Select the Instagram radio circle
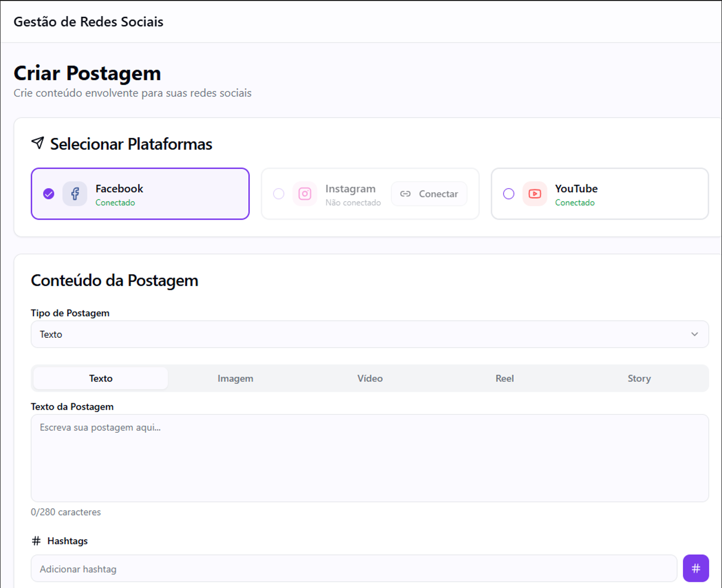The image size is (722, 588). coord(279,194)
